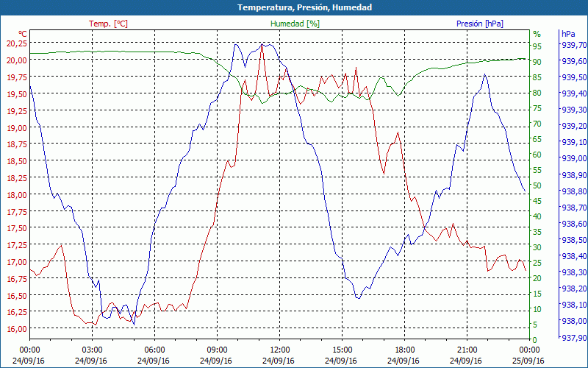Click the '30' humidity axis value
The image size is (588, 368).
[x=537, y=247]
